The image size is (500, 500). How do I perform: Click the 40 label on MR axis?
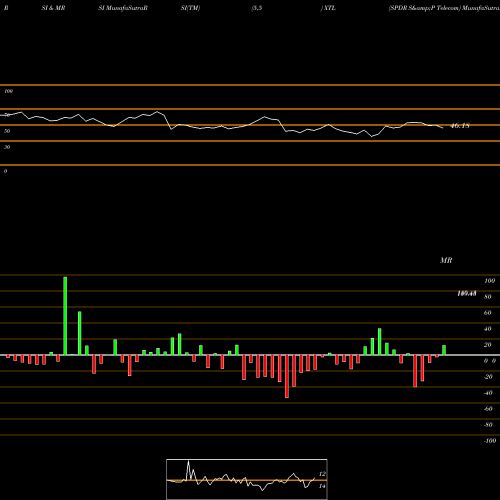tap(488, 329)
